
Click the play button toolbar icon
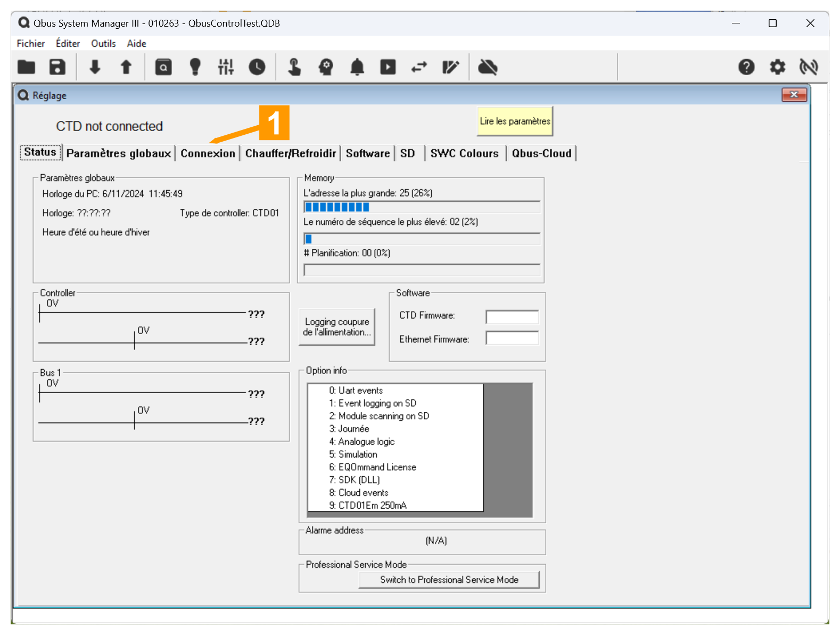pos(388,67)
